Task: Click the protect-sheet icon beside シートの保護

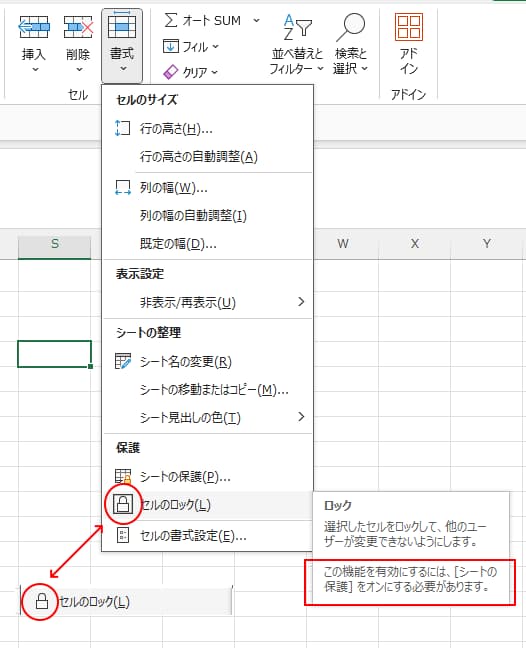Action: [123, 476]
